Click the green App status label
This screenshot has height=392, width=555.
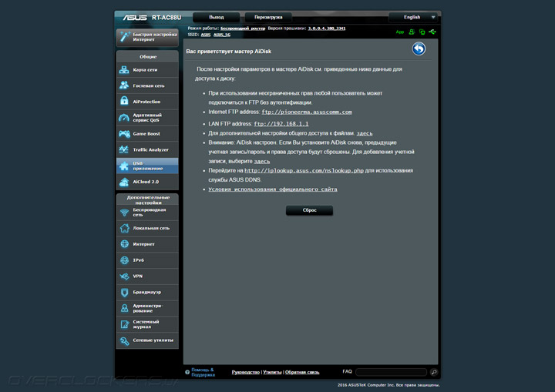click(x=400, y=32)
